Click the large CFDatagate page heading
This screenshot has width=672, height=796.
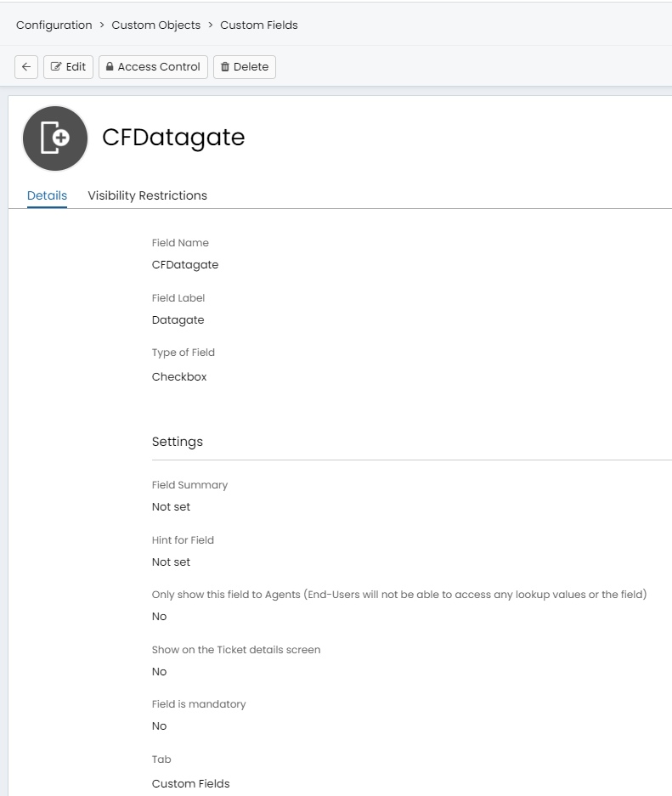coord(173,138)
